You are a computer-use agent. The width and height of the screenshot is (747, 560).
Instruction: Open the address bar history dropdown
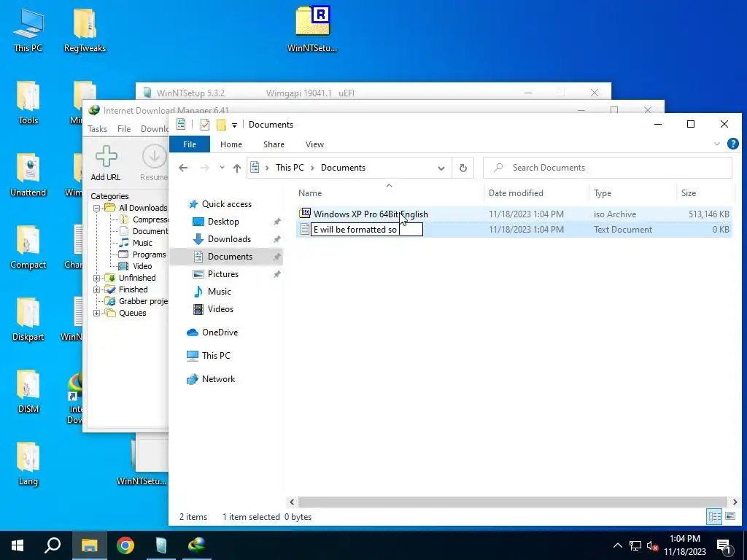[441, 168]
